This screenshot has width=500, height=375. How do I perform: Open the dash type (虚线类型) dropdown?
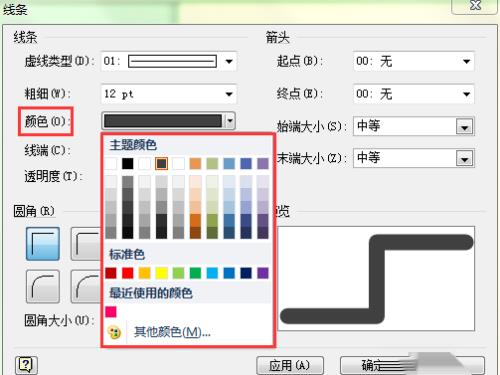(x=168, y=61)
